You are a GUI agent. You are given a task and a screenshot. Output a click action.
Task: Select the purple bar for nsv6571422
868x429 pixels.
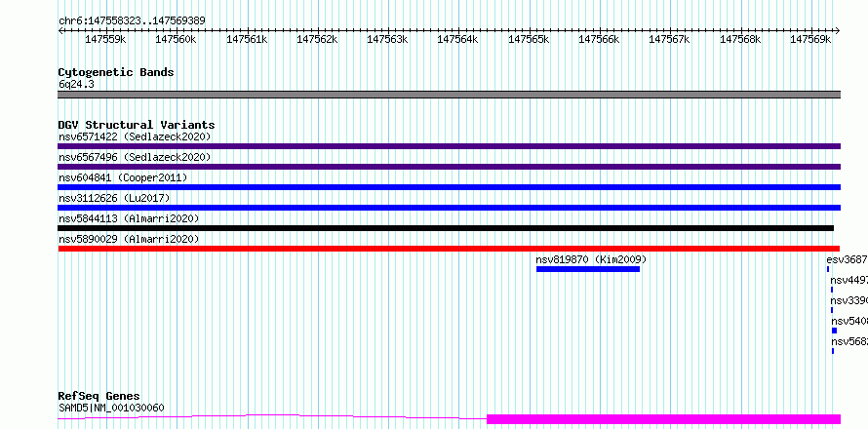pos(449,146)
